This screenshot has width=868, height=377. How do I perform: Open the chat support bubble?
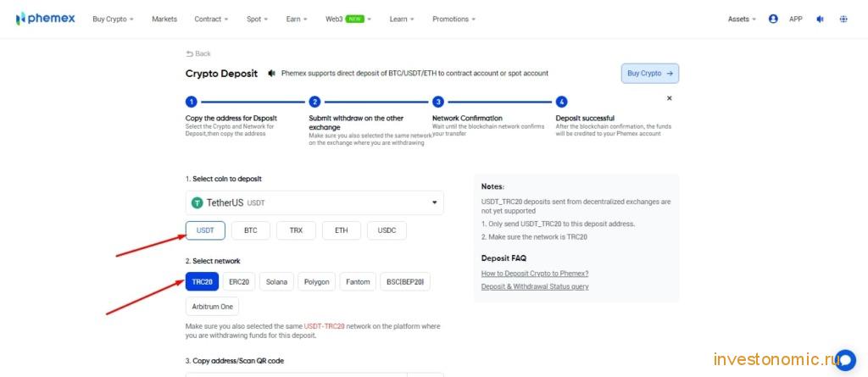tap(846, 360)
